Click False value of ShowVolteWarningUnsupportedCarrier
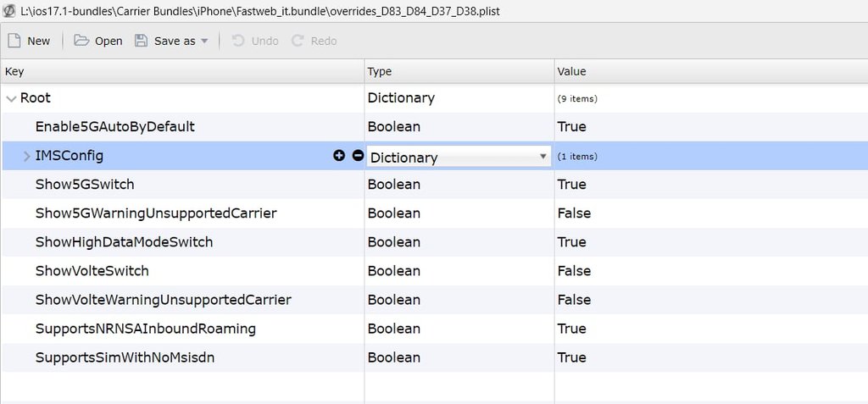868x404 pixels. tap(574, 300)
